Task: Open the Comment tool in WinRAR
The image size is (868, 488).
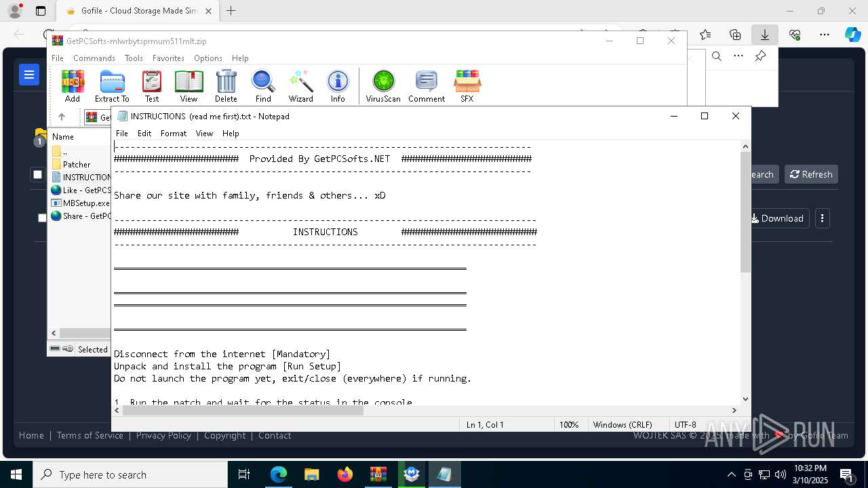Action: click(x=427, y=86)
